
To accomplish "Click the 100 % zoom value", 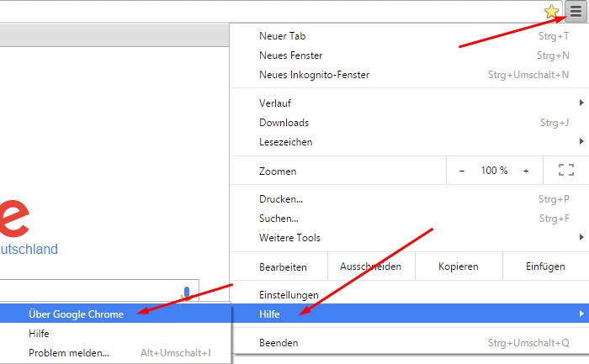I will pyautogui.click(x=494, y=171).
